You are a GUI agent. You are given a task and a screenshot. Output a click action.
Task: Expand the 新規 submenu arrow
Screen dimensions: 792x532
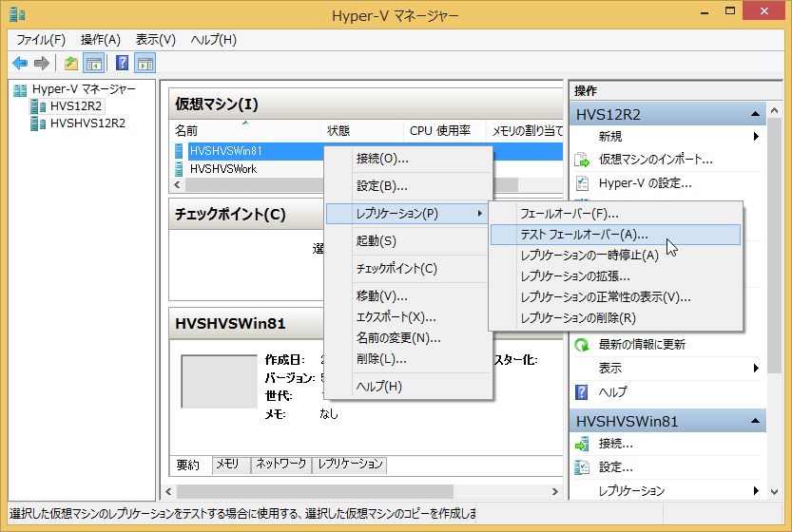[x=756, y=136]
